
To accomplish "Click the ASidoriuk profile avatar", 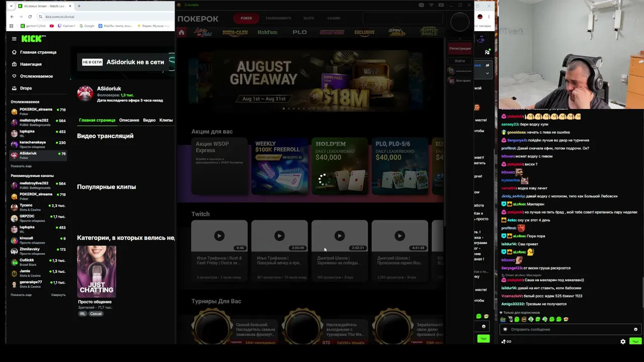I will [85, 94].
